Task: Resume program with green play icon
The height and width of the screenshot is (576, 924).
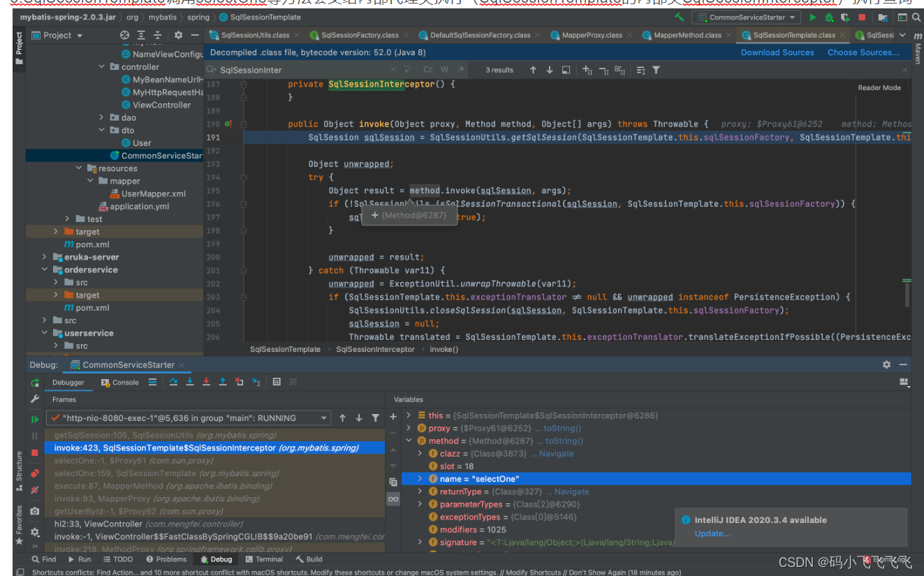Action: [x=35, y=419]
